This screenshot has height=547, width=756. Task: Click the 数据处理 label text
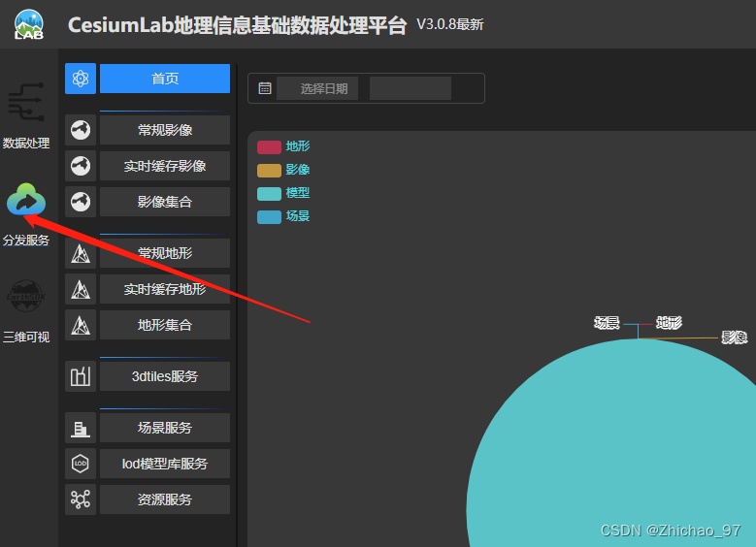(26, 144)
